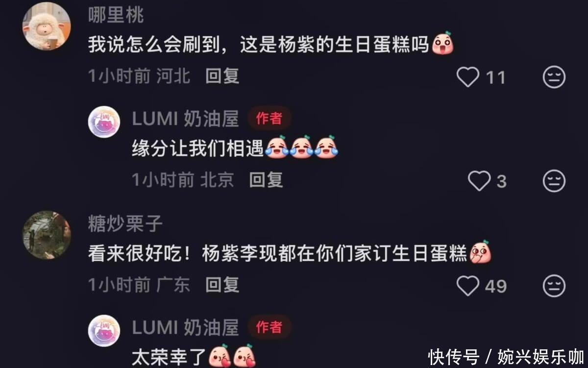Open LUMI 奶油屋 avatar beside 太荣幸了 reply
The height and width of the screenshot is (368, 588).
[x=104, y=331]
